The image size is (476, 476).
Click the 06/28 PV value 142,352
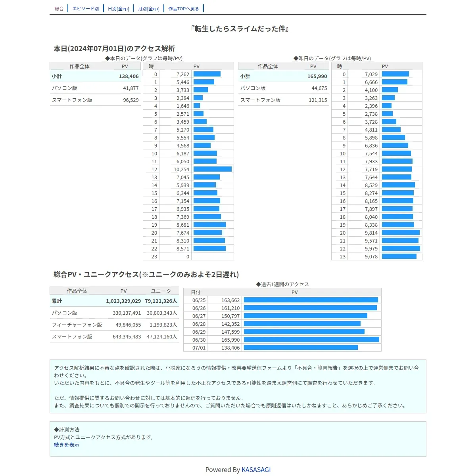tap(230, 324)
